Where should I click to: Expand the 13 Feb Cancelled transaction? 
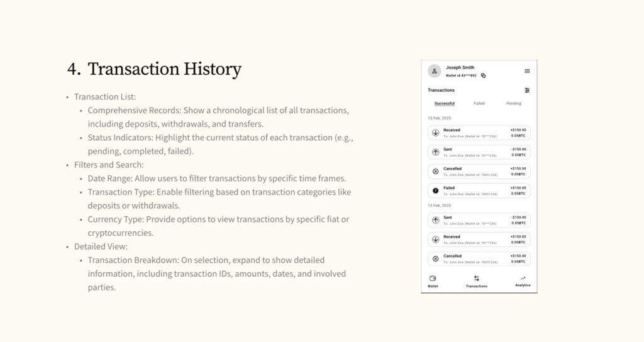479,258
